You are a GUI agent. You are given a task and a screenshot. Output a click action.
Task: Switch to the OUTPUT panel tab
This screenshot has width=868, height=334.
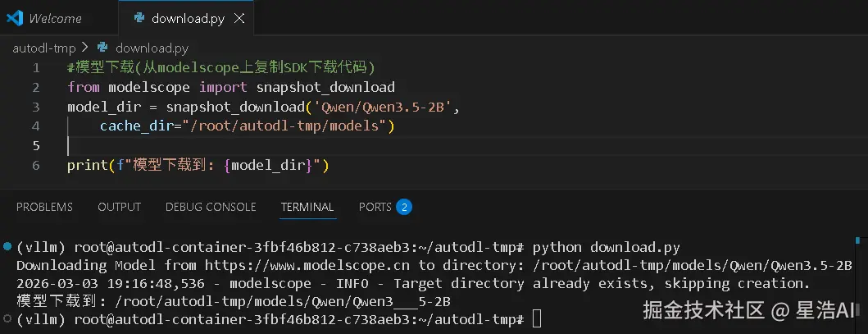coord(119,207)
